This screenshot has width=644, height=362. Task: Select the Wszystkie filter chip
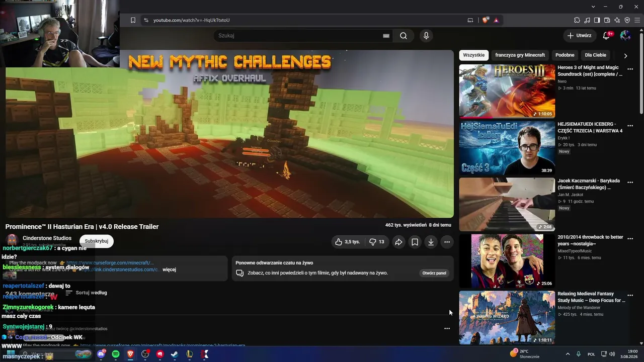474,55
